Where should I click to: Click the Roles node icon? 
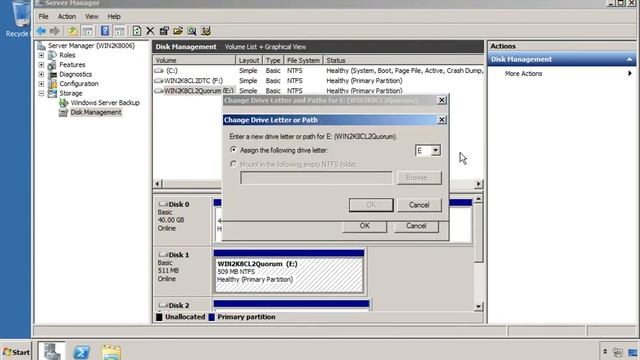click(x=52, y=55)
